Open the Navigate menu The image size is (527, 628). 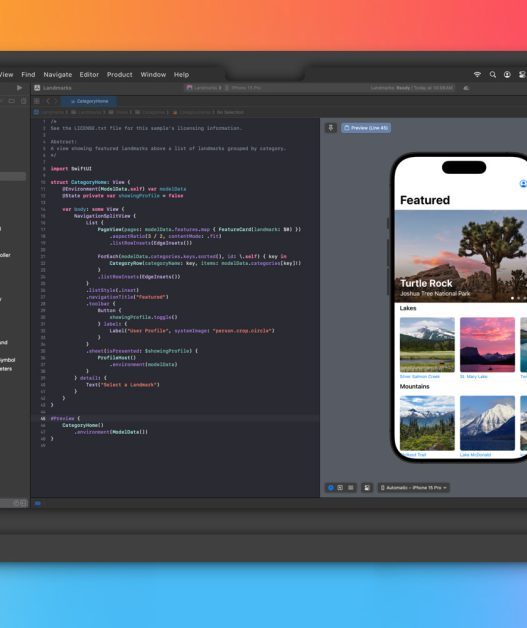(x=58, y=74)
